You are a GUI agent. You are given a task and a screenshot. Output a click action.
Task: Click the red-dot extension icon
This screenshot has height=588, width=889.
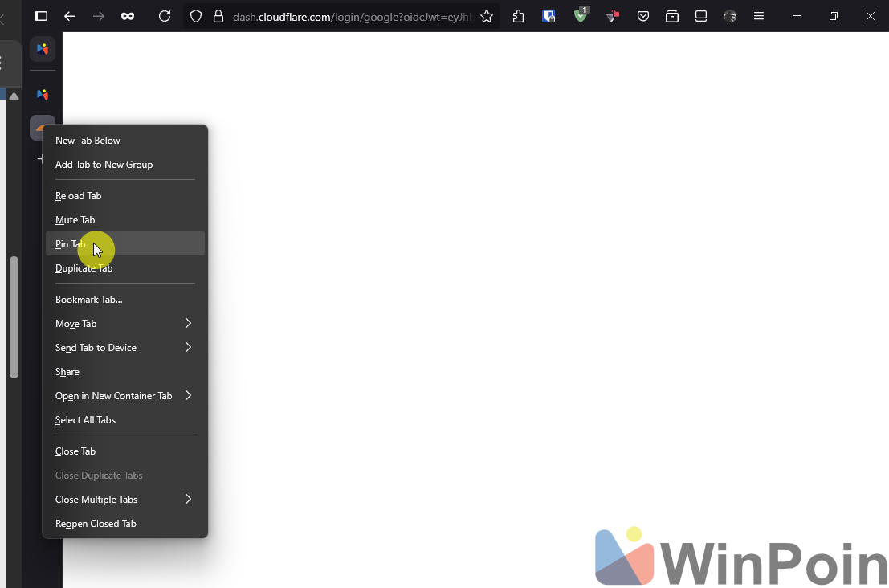coord(612,16)
